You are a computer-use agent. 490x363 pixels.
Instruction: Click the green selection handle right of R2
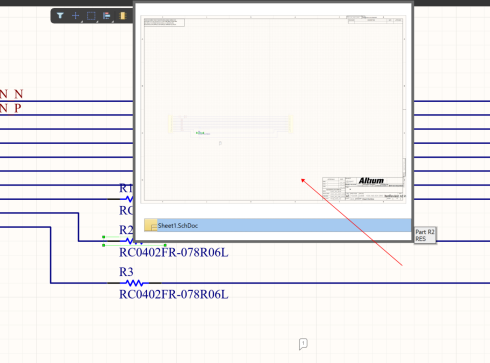pyautogui.click(x=165, y=245)
